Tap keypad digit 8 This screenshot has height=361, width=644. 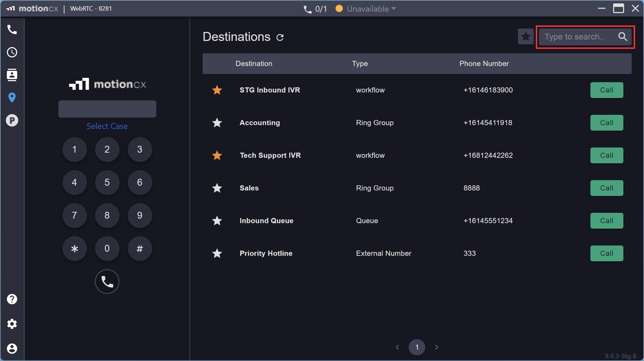(x=107, y=216)
